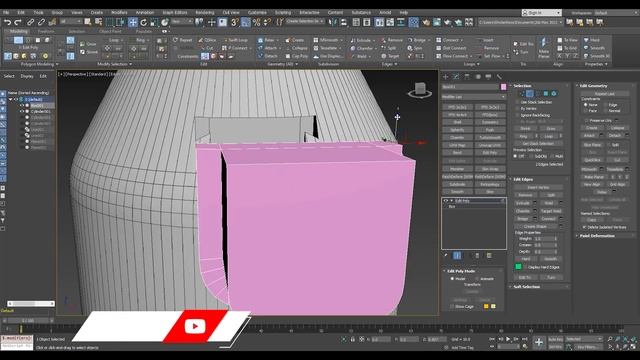Activate the Select and Scale tool
The height and width of the screenshot is (360, 640).
[x=154, y=22]
